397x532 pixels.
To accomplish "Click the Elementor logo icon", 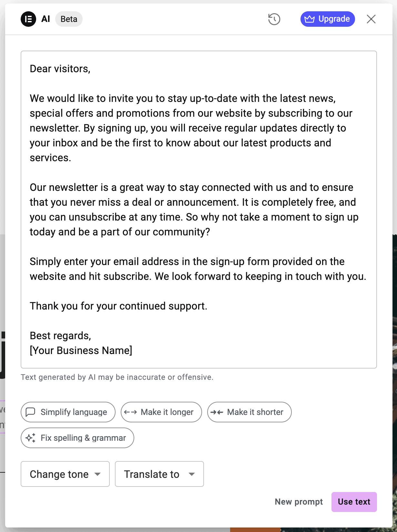I will click(x=28, y=19).
